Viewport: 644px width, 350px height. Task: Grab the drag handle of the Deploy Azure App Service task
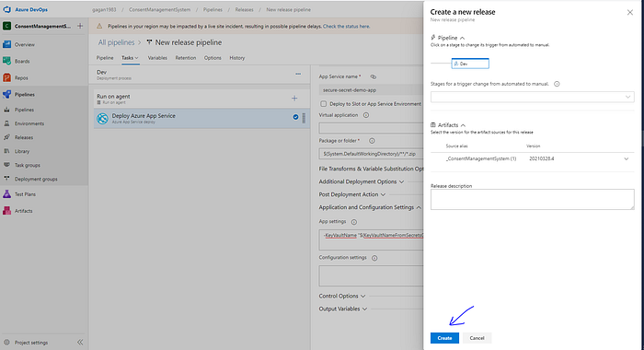(304, 118)
